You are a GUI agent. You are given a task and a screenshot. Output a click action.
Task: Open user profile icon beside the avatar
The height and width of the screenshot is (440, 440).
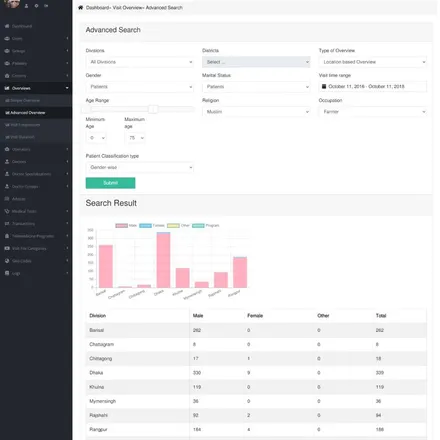(x=26, y=6)
